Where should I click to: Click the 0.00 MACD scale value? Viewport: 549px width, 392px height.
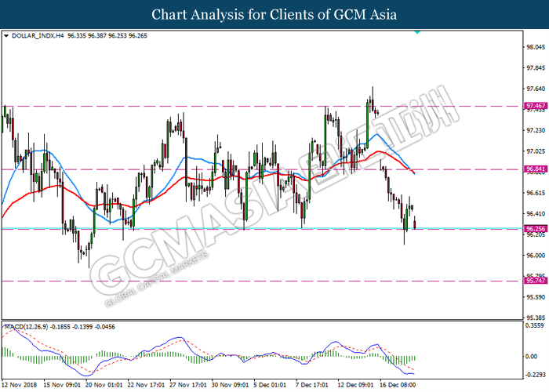point(532,356)
